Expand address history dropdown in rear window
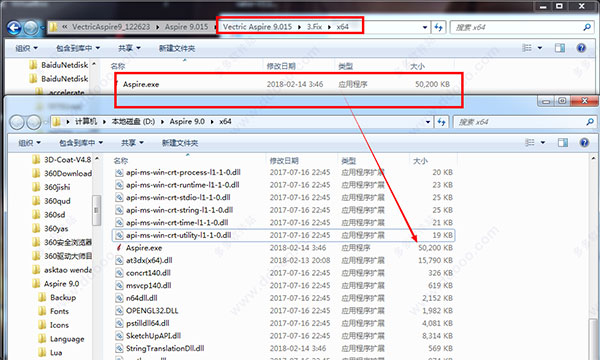 [425, 27]
